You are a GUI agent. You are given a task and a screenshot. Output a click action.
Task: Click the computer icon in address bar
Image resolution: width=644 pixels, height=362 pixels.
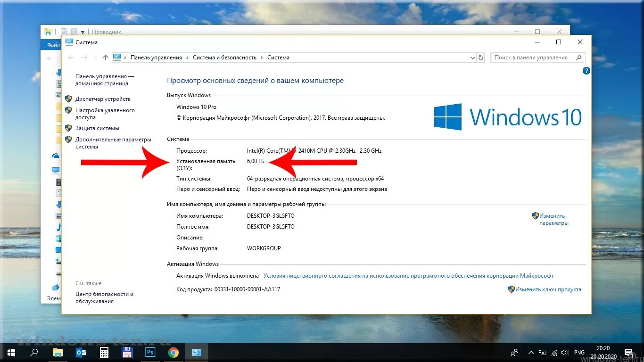[117, 58]
